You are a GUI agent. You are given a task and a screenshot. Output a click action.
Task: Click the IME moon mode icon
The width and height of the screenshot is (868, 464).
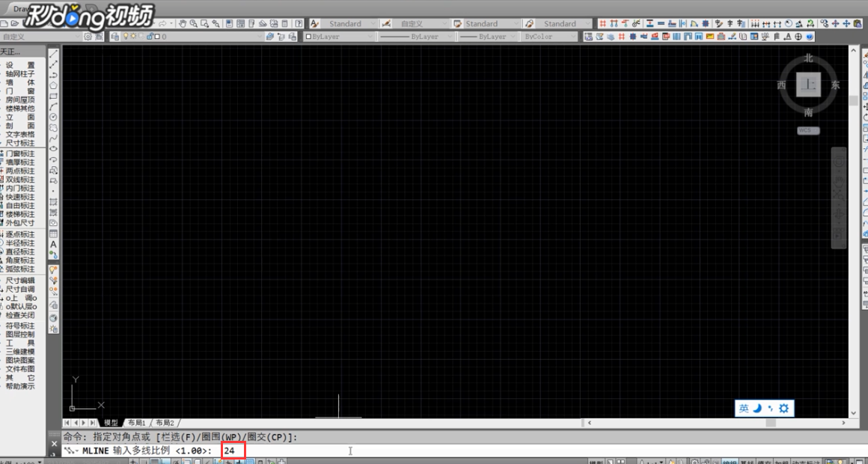pyautogui.click(x=757, y=409)
